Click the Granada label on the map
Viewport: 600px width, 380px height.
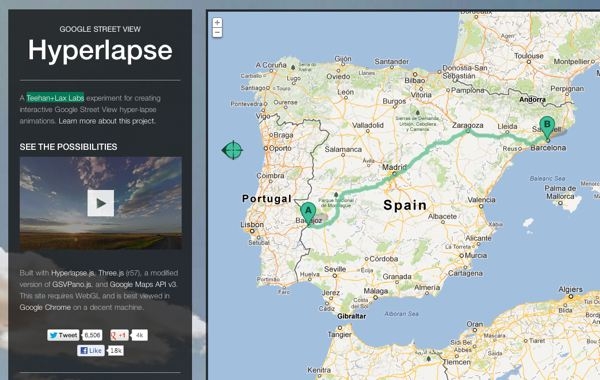pyautogui.click(x=397, y=276)
